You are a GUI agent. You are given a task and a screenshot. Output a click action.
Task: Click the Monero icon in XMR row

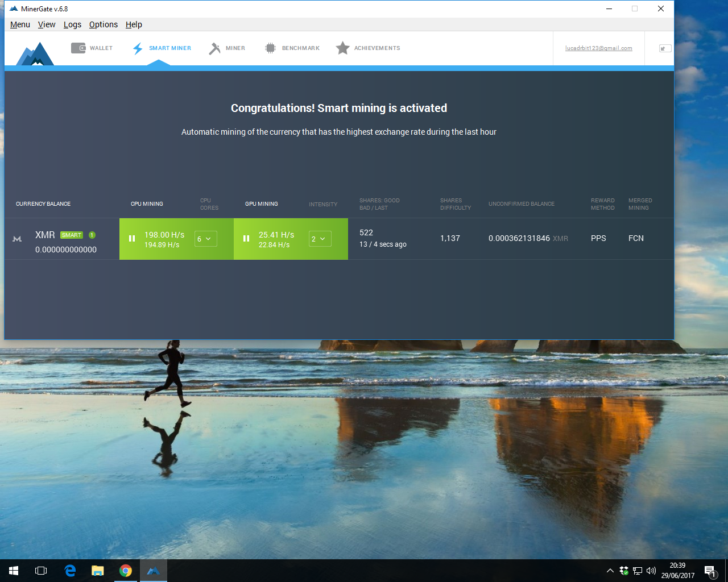click(17, 239)
